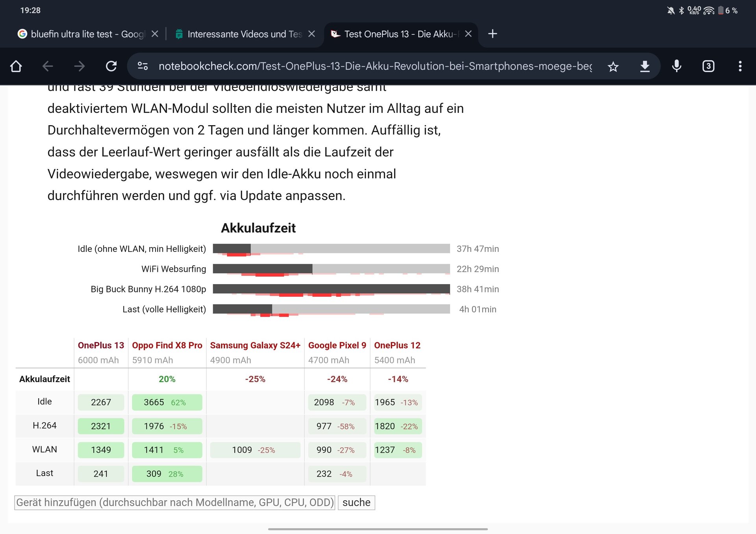Tap the notebookcheck URL in address bar

(374, 66)
